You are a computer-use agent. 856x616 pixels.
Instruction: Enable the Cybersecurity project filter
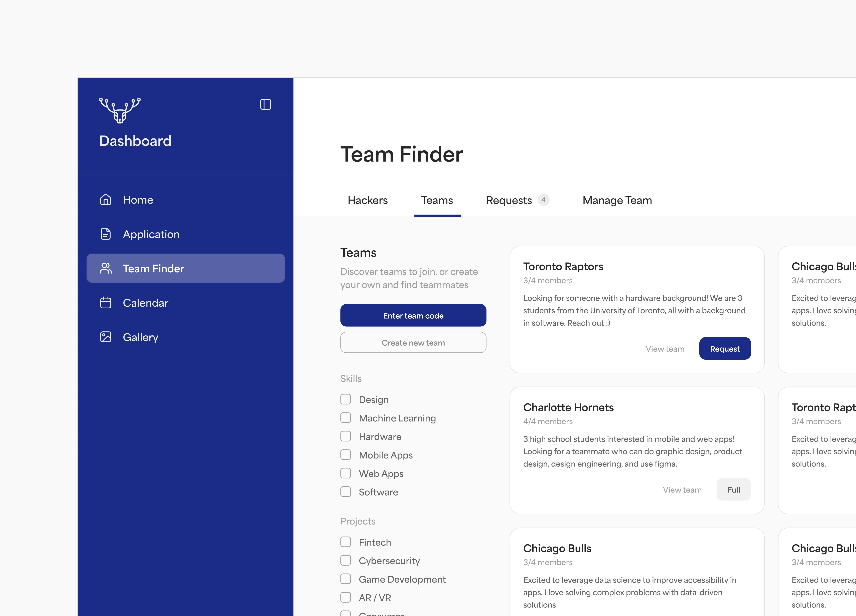coord(346,560)
